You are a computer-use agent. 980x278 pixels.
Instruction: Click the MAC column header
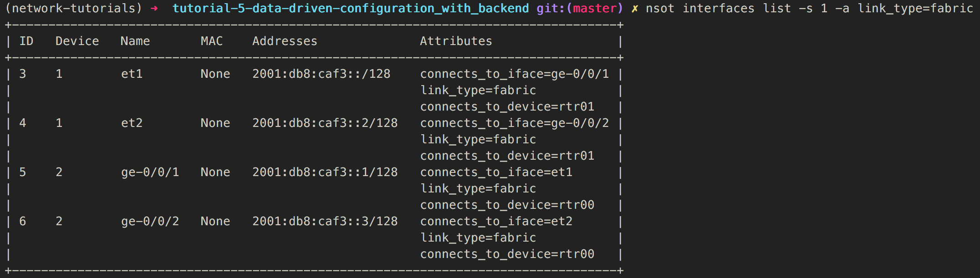click(x=212, y=41)
